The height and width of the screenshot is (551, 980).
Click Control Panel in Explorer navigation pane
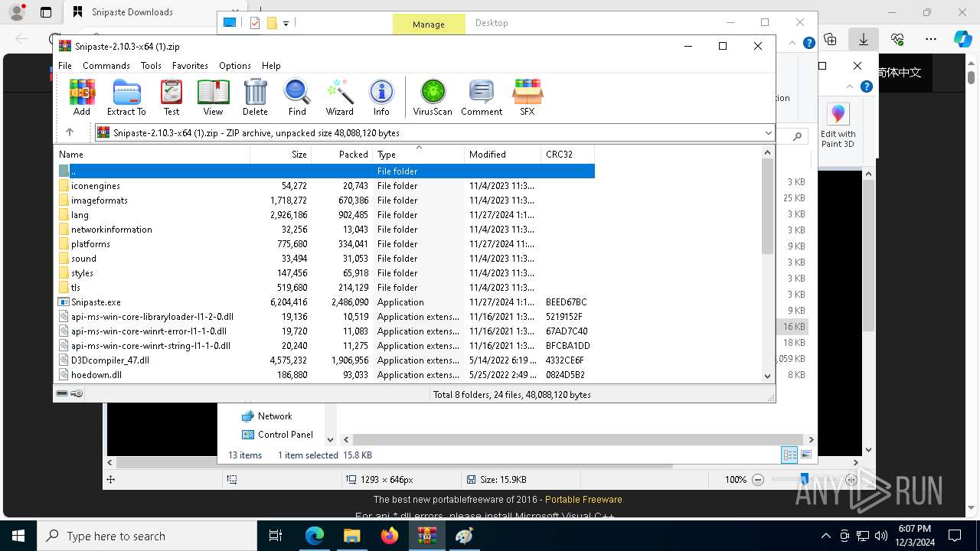(285, 435)
